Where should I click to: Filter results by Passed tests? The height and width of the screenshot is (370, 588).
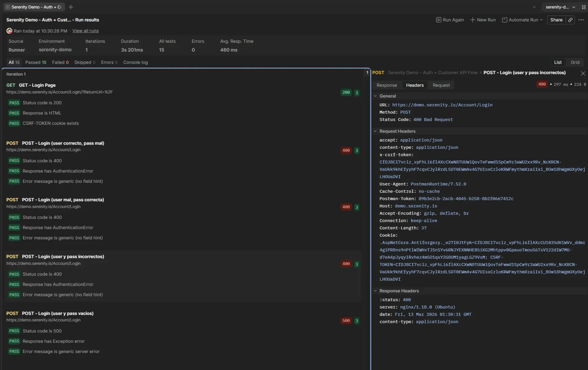pos(36,62)
